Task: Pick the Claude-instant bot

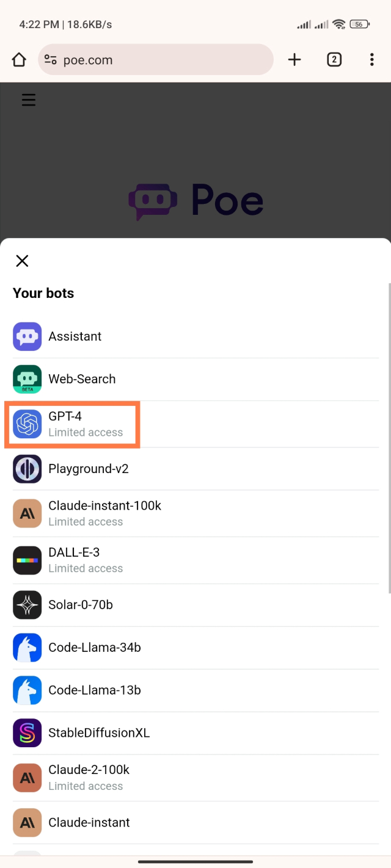Action: pos(89,822)
